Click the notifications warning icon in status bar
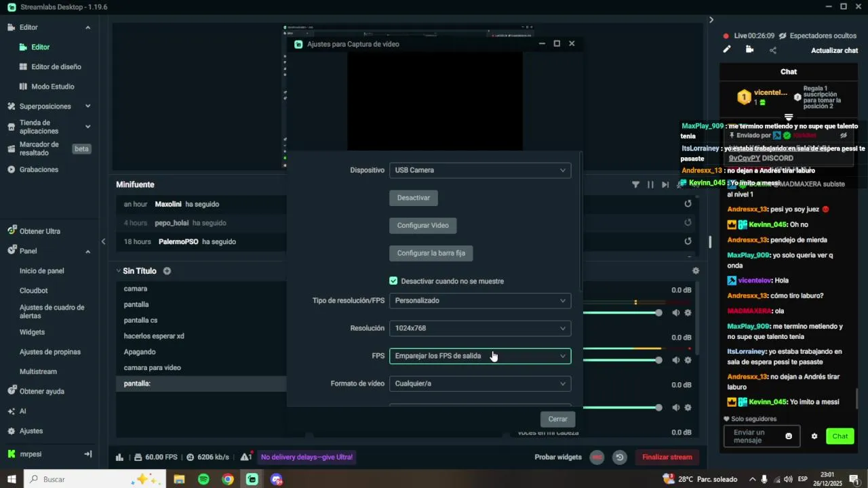The height and width of the screenshot is (488, 868). pyautogui.click(x=246, y=457)
